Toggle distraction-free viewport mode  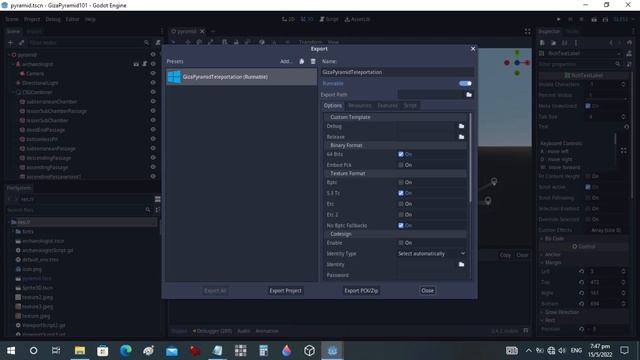527,31
